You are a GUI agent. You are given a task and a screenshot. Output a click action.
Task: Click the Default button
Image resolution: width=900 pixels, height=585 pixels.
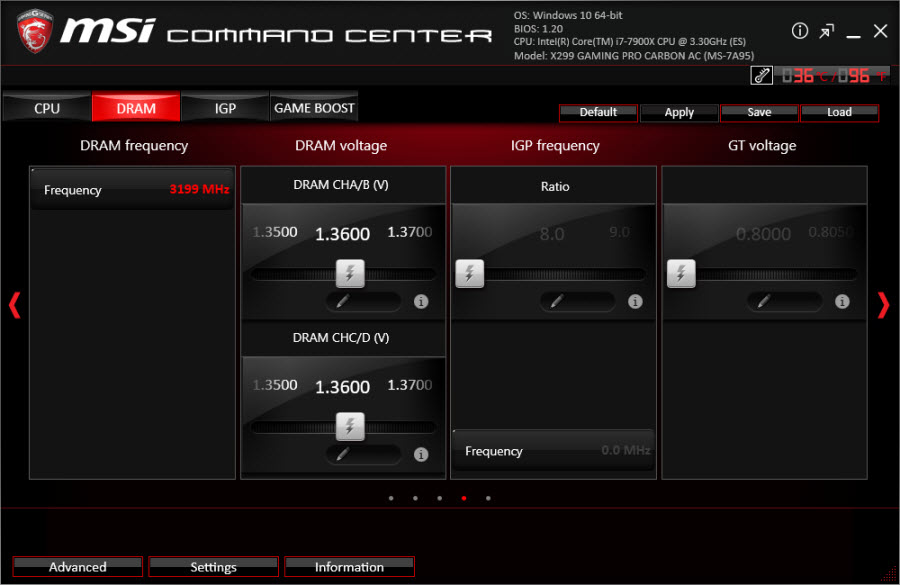pyautogui.click(x=598, y=112)
